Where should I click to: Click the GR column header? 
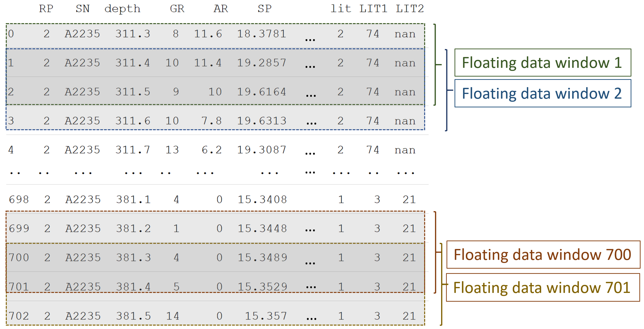click(x=177, y=9)
